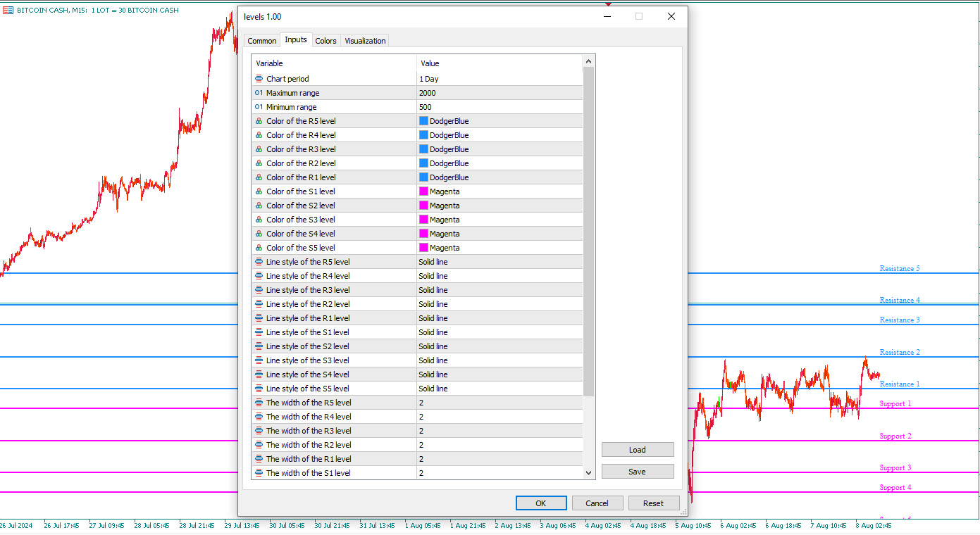Select the Inputs tab
Screen dimensions: 980x535
[296, 39]
